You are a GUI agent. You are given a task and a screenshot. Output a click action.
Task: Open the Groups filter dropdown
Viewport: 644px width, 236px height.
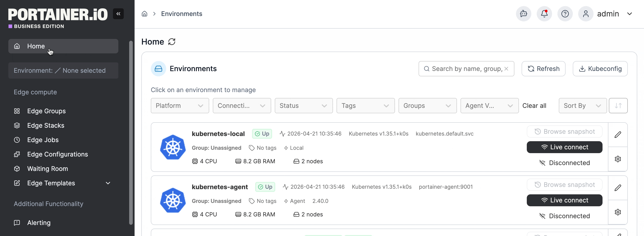click(x=428, y=106)
